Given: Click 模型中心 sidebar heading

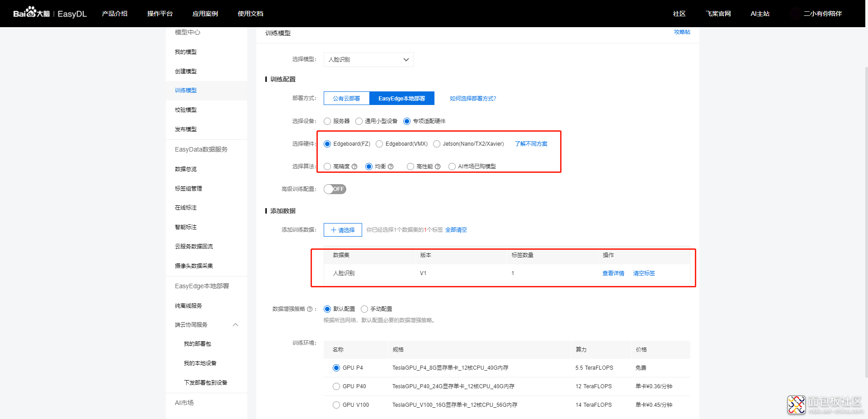Looking at the screenshot, I should click(x=188, y=33).
